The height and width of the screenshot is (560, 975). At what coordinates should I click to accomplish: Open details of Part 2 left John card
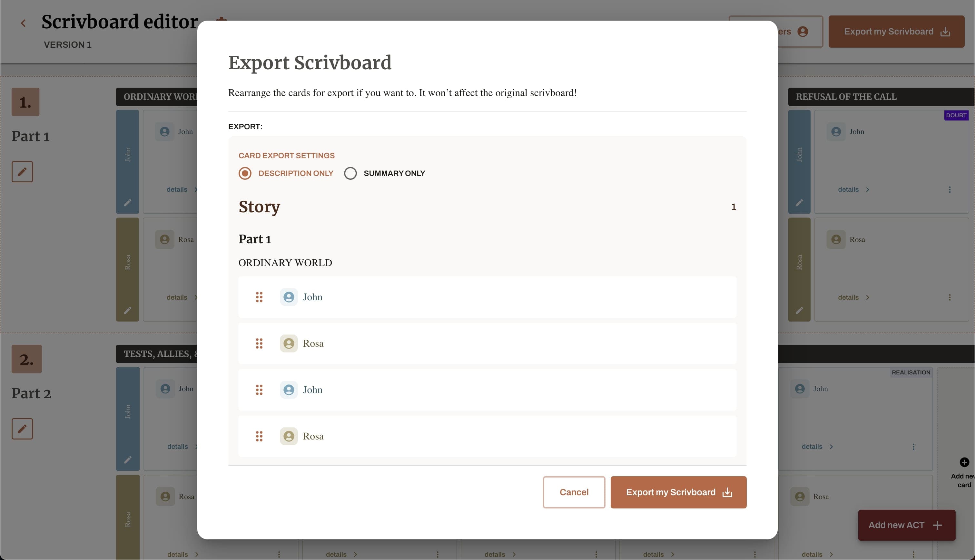(x=182, y=447)
